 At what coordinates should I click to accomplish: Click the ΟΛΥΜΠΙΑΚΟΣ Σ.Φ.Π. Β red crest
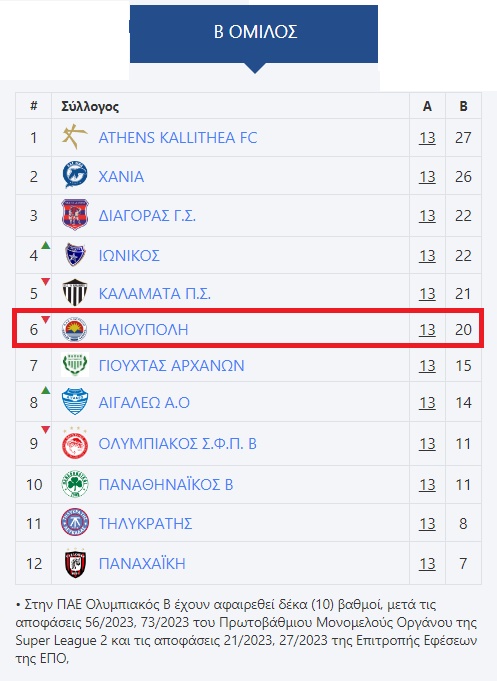click(75, 443)
